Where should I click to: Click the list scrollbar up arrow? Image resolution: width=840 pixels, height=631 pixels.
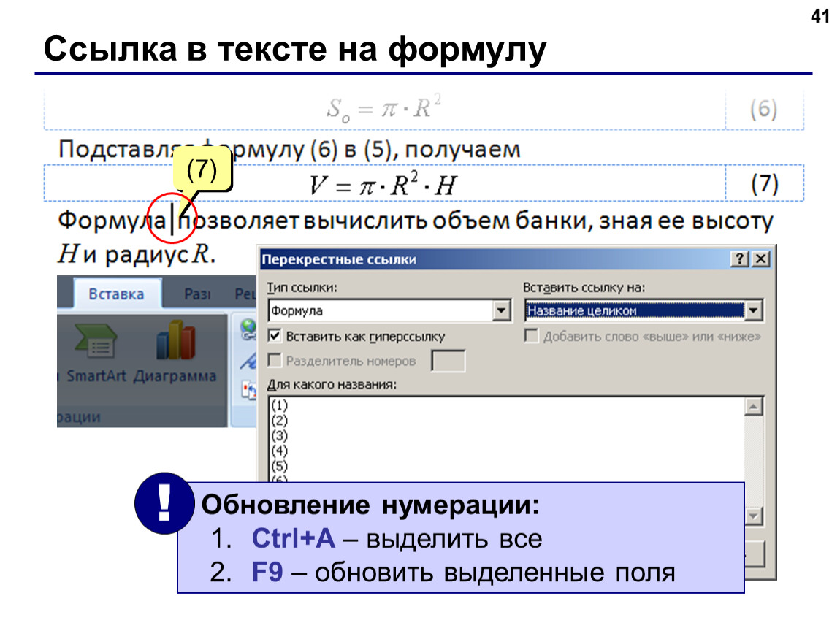click(x=753, y=407)
